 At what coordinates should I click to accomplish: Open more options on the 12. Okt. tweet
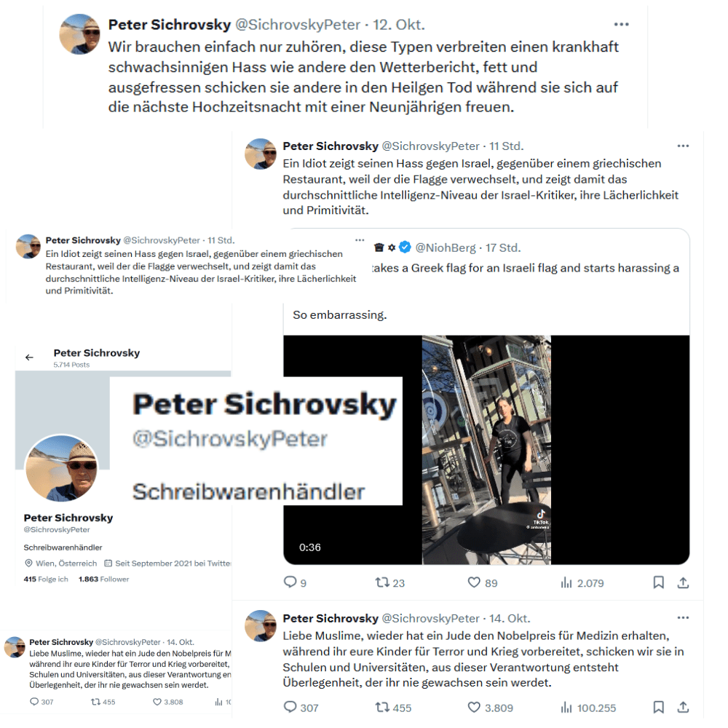pos(621,24)
